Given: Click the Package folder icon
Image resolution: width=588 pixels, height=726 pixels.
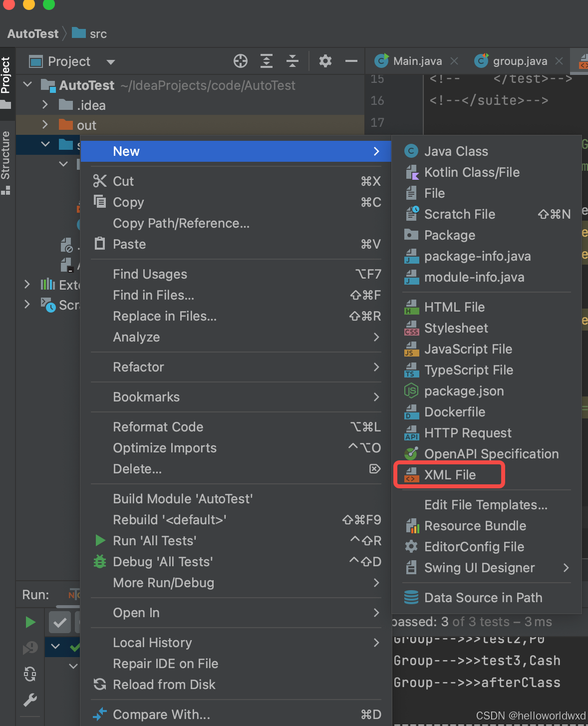Looking at the screenshot, I should 411,235.
